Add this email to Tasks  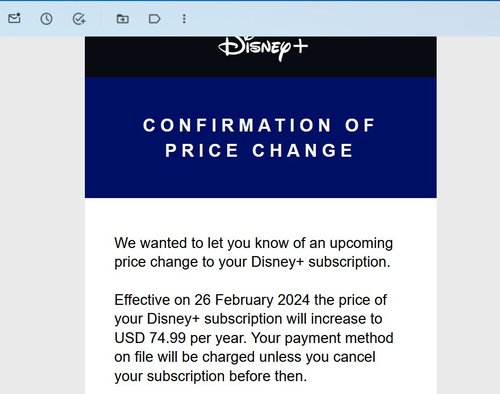[x=79, y=19]
